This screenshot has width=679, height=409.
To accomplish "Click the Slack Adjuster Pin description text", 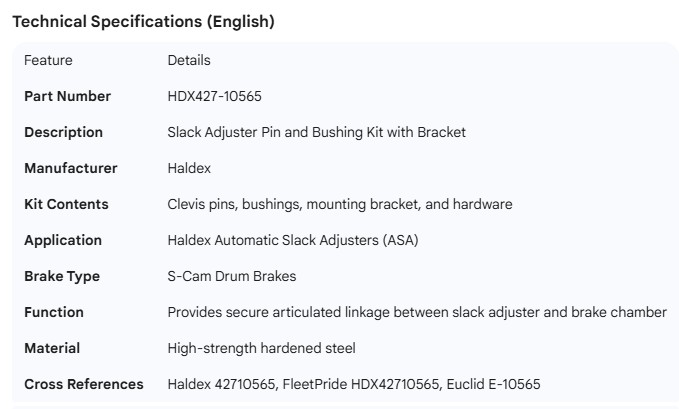I will point(316,132).
